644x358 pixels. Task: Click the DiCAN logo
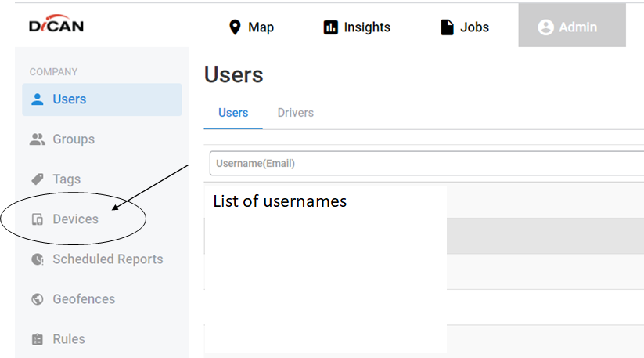click(x=56, y=24)
